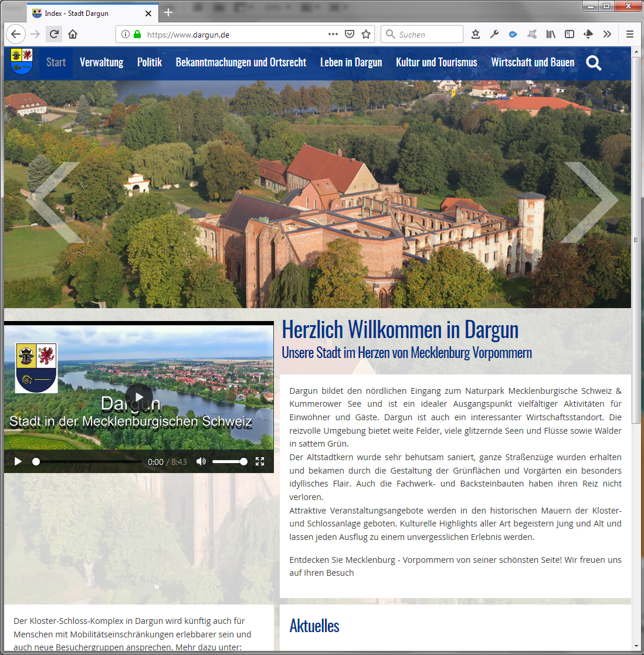644x655 pixels.
Task: Click the scrollbar up arrow
Action: [x=636, y=52]
